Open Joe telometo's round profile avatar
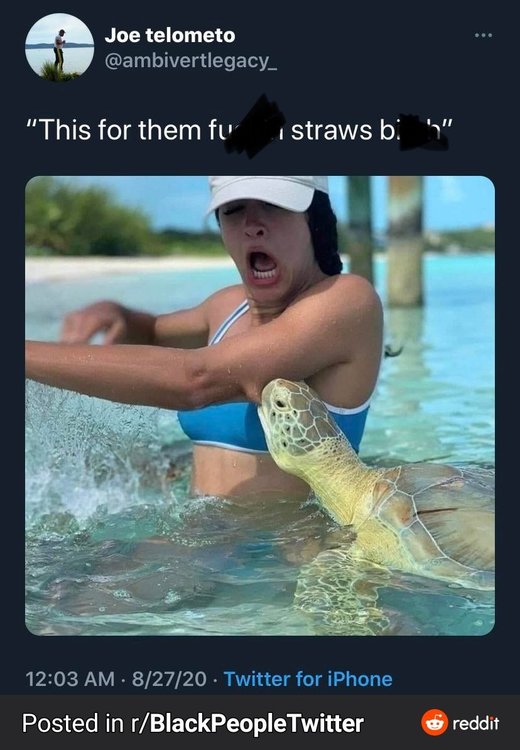520x750 pixels. pyautogui.click(x=59, y=47)
